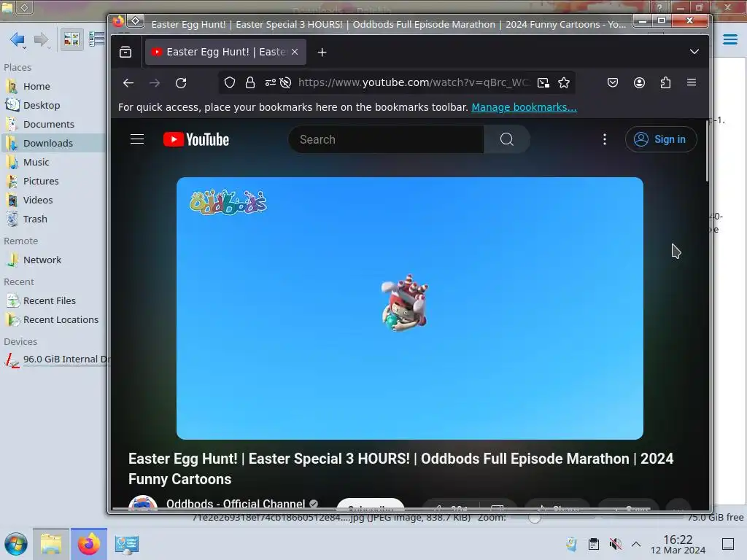Screen dimensions: 747x560
Task: Click the file manager zoom slider handle
Action: tap(535, 518)
